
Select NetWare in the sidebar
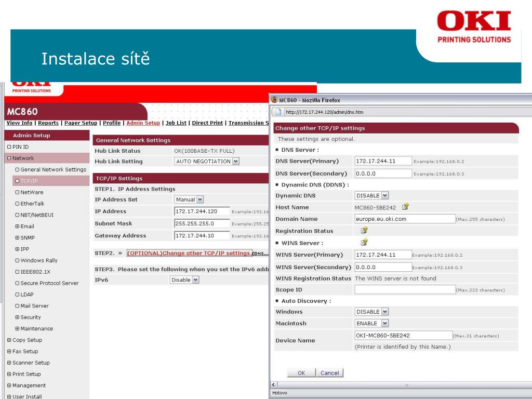coord(32,192)
